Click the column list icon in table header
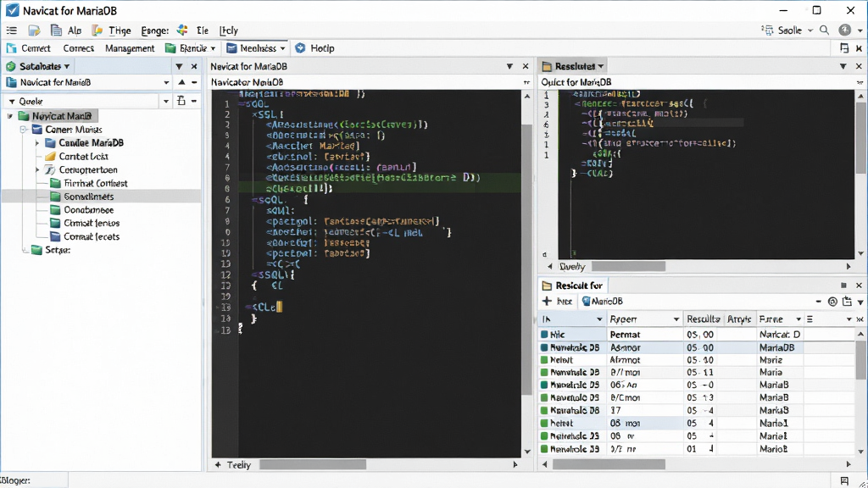Image resolution: width=868 pixels, height=488 pixels. pos(810,319)
